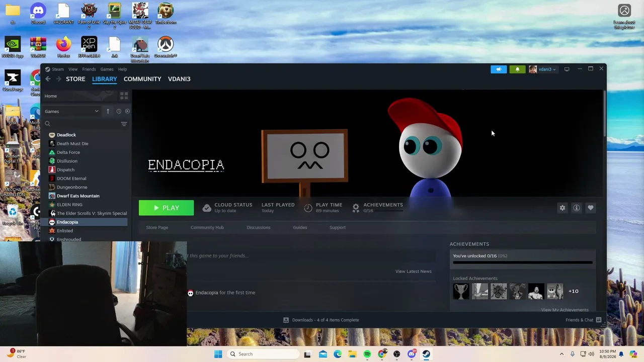The image size is (644, 362).
Task: Open Endacopia Community Hub link
Action: point(207,227)
